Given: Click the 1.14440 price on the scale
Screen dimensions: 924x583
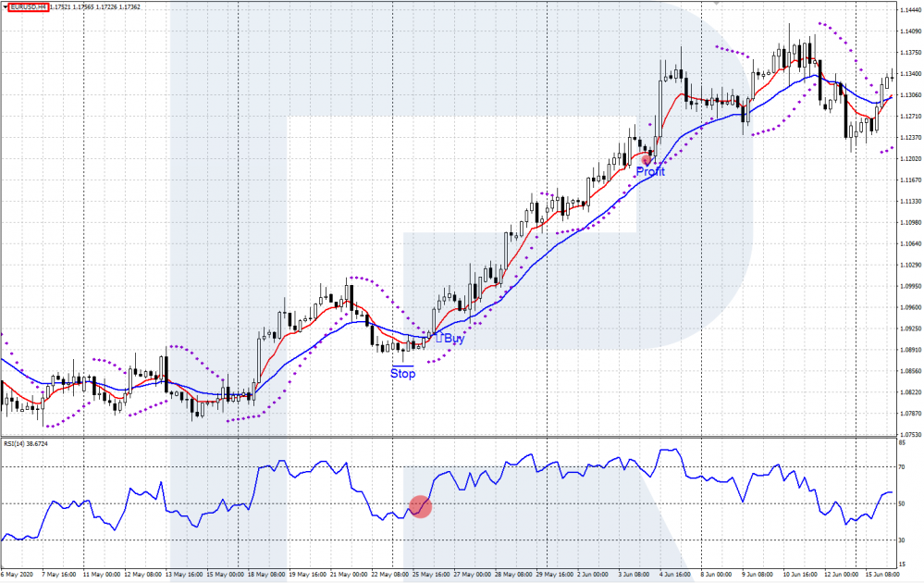Looking at the screenshot, I should coord(910,10).
